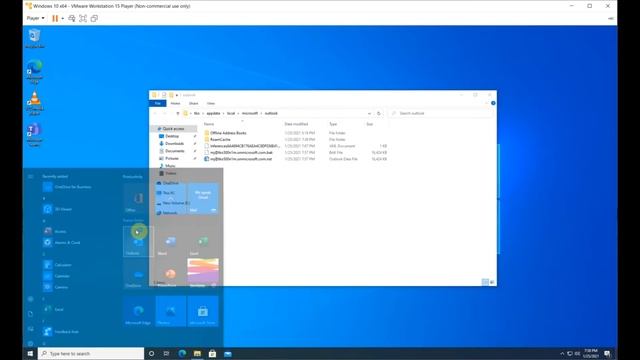Open the Microsoft Edge tile in Start menu
This screenshot has height=360, width=640.
click(x=138, y=311)
